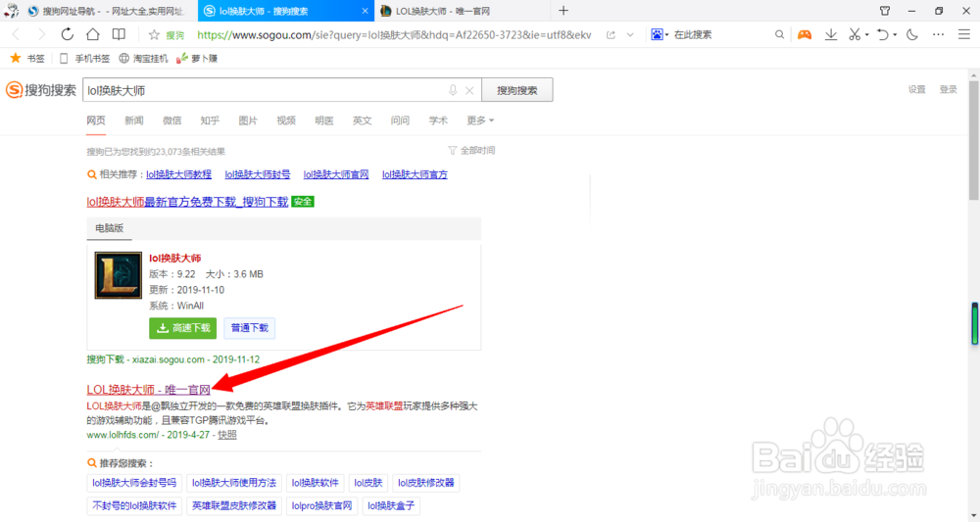Click the browser forward arrow
Viewport: 980px width, 522px height.
(x=41, y=35)
